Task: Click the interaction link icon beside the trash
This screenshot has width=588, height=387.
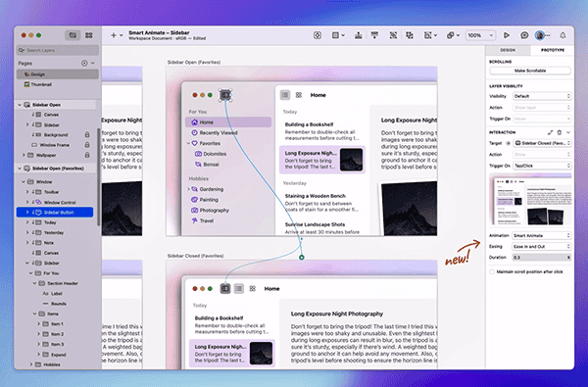Action: (x=550, y=132)
